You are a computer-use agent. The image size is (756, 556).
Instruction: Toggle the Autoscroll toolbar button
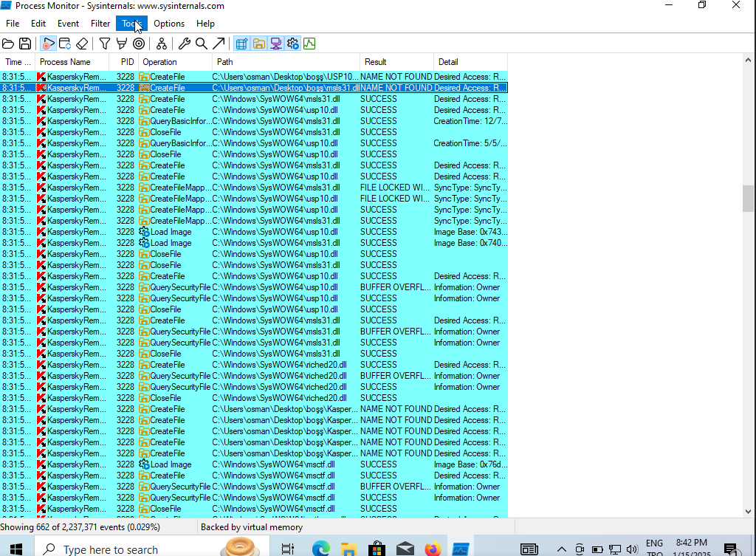click(x=65, y=44)
